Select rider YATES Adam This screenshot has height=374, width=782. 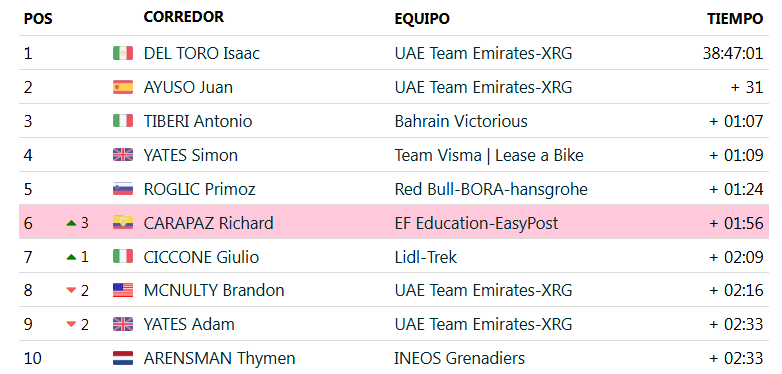189,325
